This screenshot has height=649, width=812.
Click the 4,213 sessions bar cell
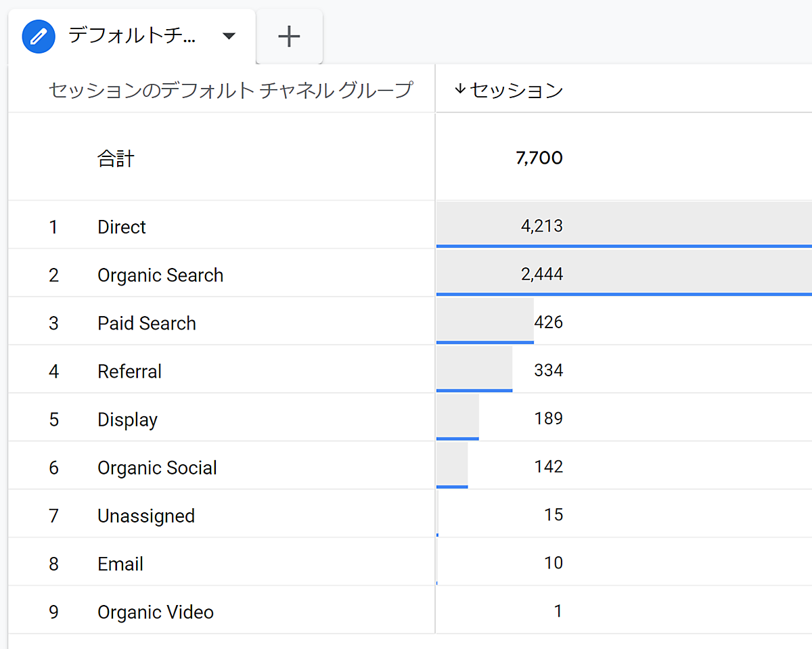pos(541,225)
